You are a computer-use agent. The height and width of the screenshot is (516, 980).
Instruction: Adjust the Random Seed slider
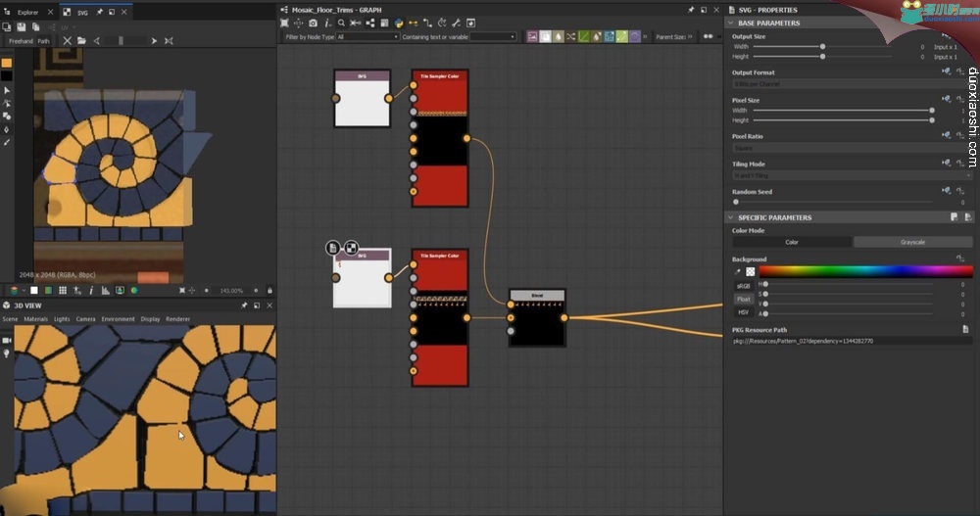point(834,202)
